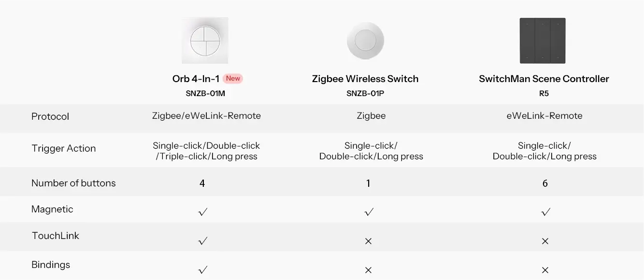Click the Orb 4-In-1 product image

click(x=205, y=41)
